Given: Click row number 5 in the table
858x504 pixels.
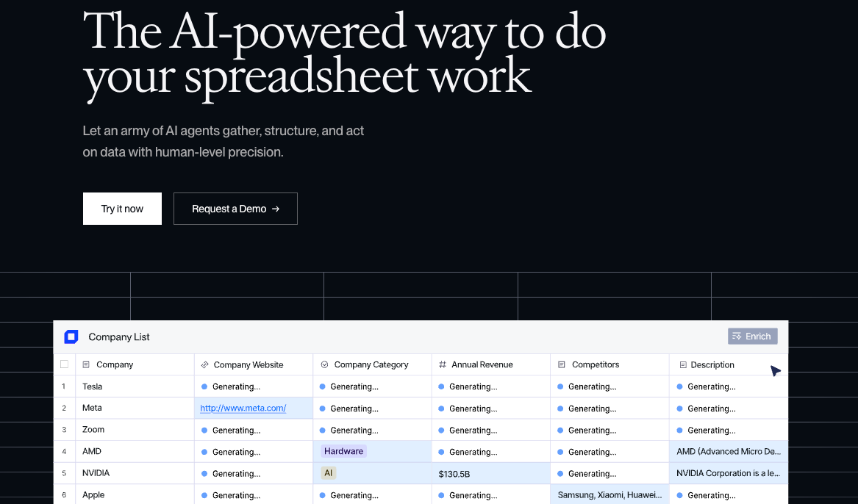Looking at the screenshot, I should coord(64,473).
